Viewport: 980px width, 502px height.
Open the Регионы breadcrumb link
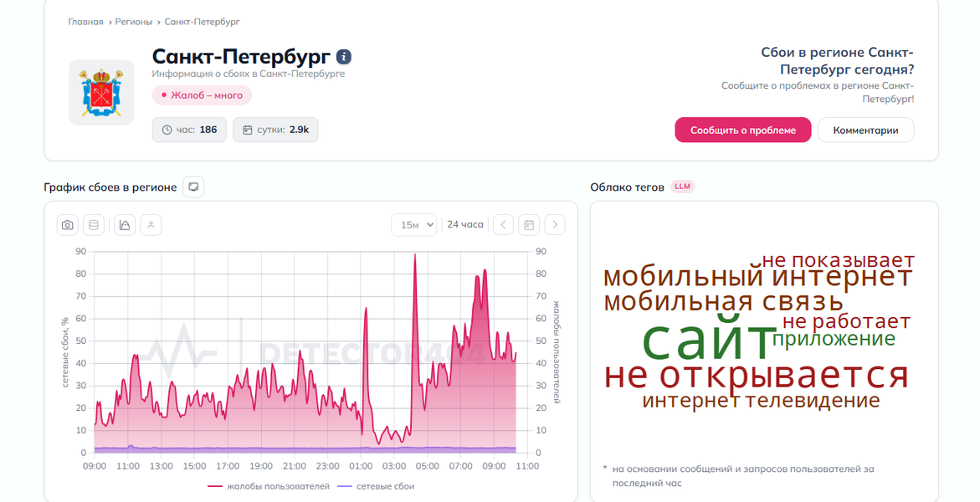(x=134, y=22)
